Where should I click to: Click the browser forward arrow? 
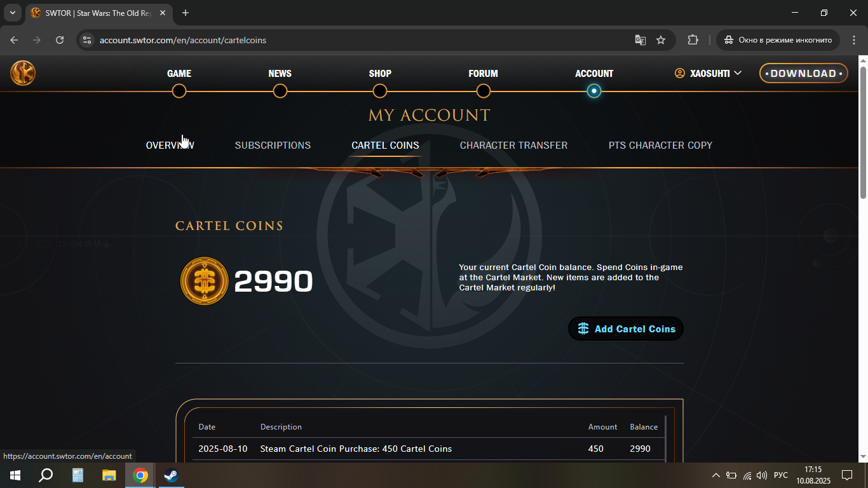click(37, 40)
